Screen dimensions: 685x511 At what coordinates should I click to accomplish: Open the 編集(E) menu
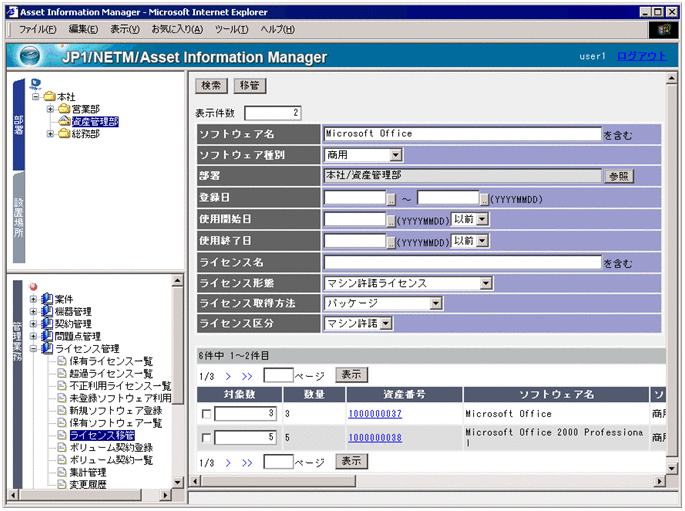pos(83,29)
